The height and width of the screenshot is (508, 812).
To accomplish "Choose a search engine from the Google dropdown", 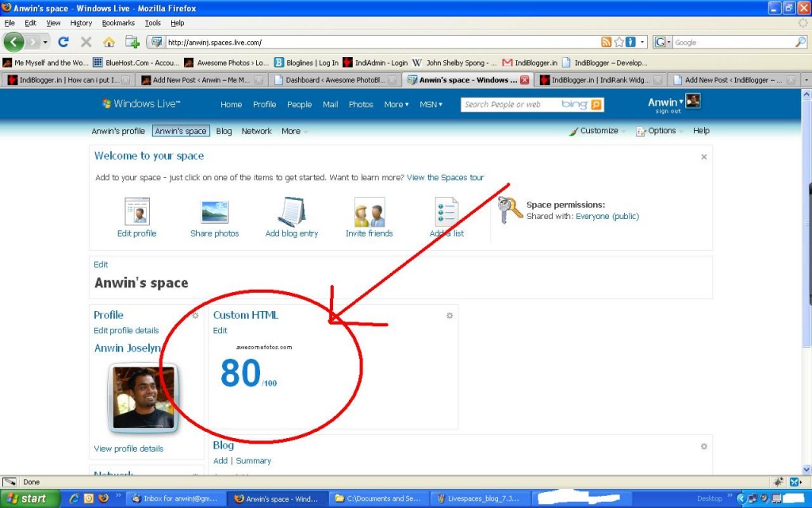I will 663,42.
